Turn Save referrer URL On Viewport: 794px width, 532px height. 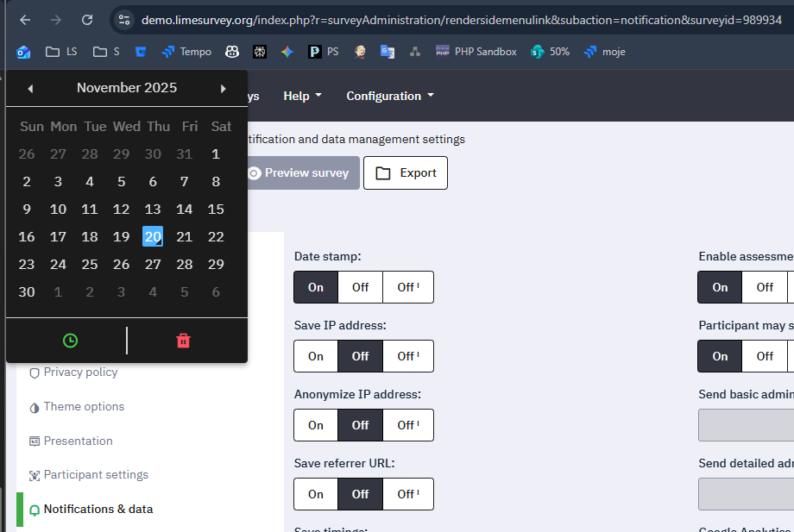[x=316, y=494]
